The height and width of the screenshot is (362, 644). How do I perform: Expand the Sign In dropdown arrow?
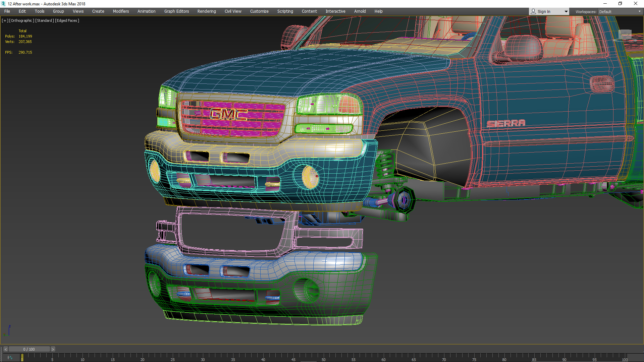[x=566, y=11]
